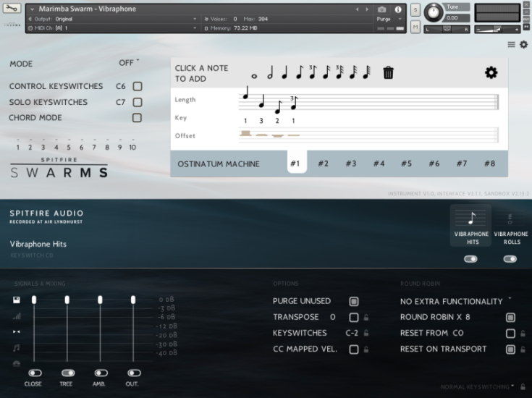
Task: Click the lock icon next to Reset From C0
Action: [523, 334]
